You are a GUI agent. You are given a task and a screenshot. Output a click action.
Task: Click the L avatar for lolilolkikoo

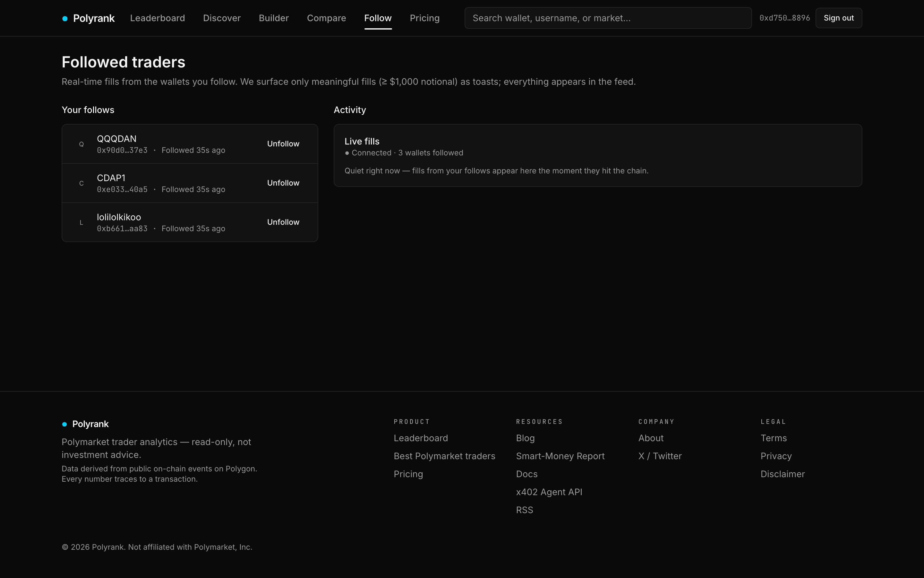point(81,223)
